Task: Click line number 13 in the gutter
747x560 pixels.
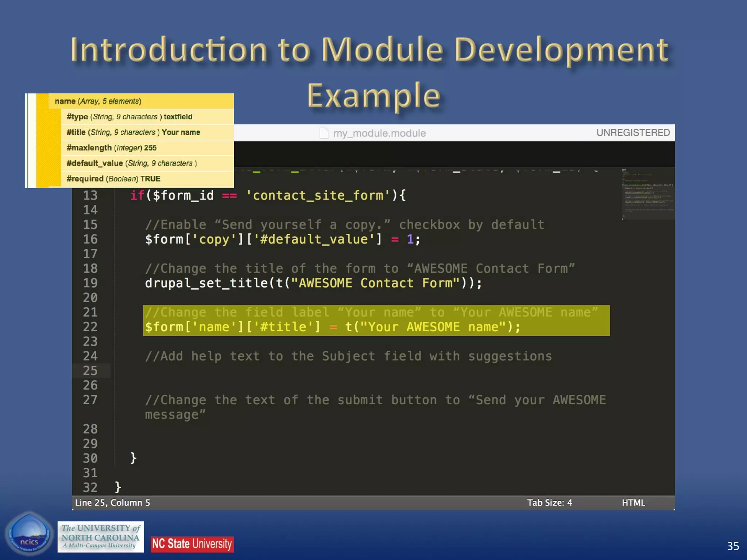Action: [90, 195]
